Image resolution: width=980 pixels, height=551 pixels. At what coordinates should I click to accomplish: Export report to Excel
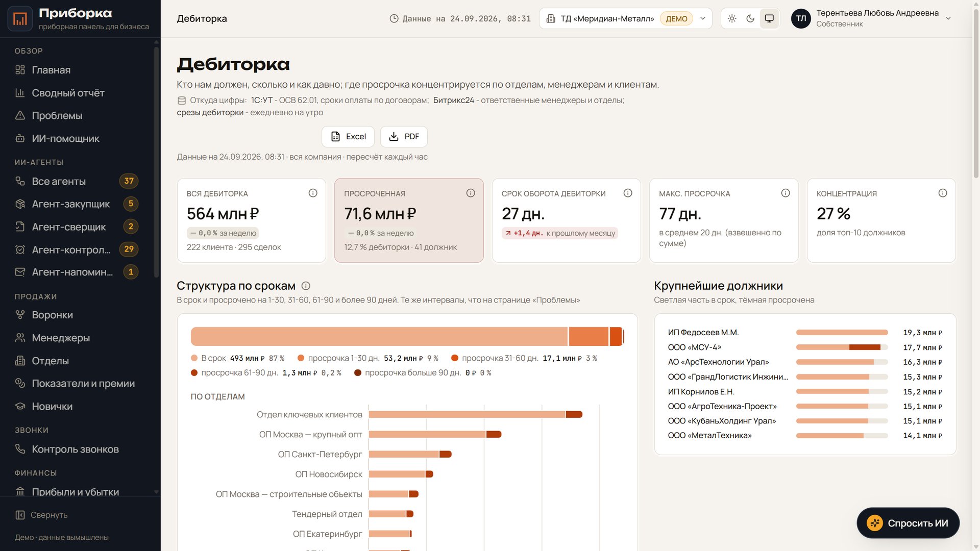tap(348, 137)
